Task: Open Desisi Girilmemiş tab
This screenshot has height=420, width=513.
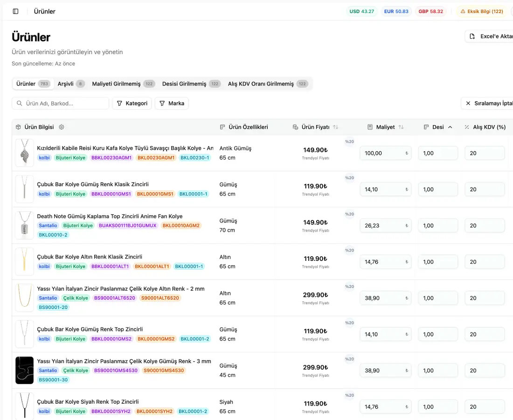Action: (191, 84)
